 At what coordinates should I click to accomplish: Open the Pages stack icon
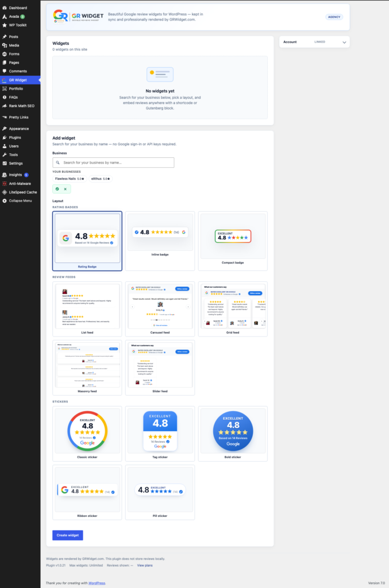tap(5, 63)
